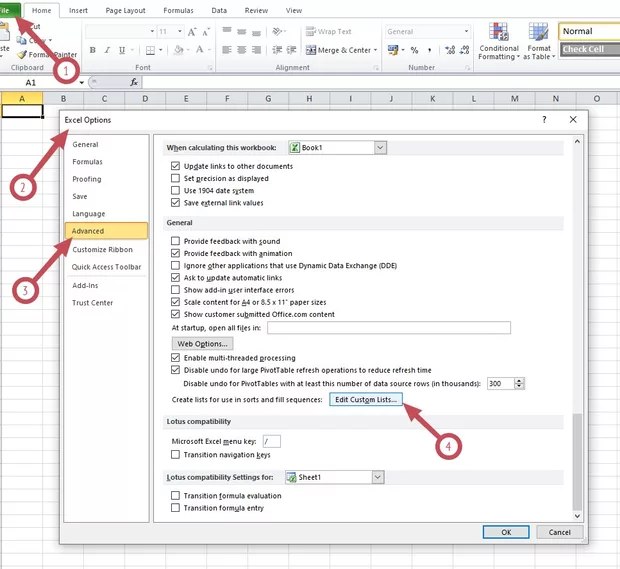Click the insert function fx icon

134,82
